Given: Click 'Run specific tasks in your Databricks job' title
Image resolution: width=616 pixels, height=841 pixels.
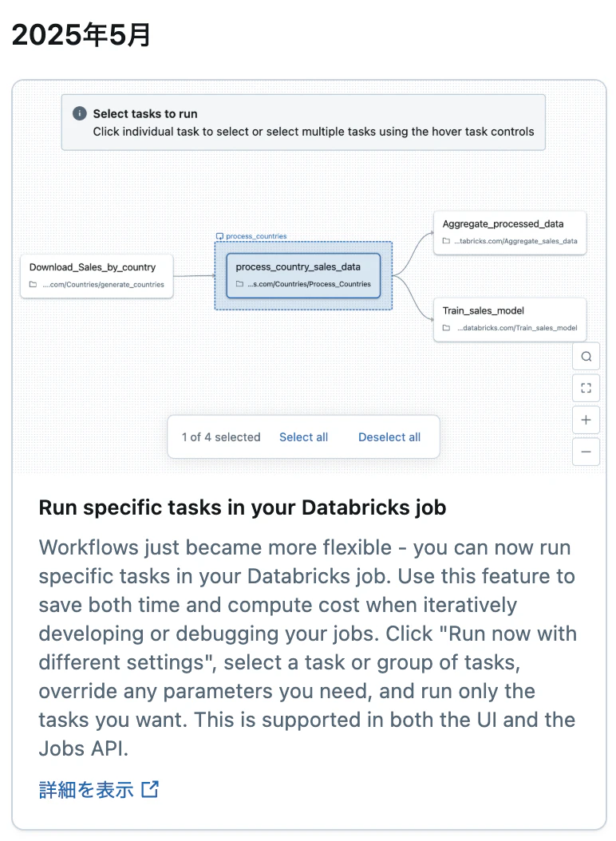Looking at the screenshot, I should click(x=243, y=507).
